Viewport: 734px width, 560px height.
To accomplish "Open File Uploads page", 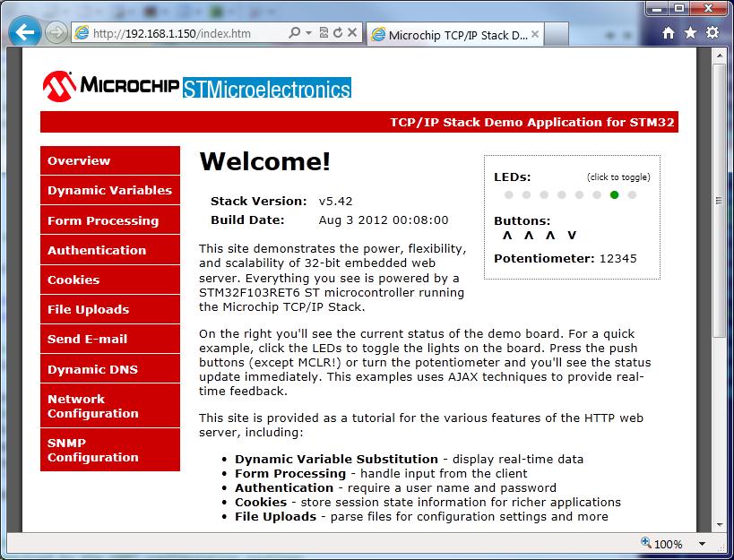I will (110, 309).
